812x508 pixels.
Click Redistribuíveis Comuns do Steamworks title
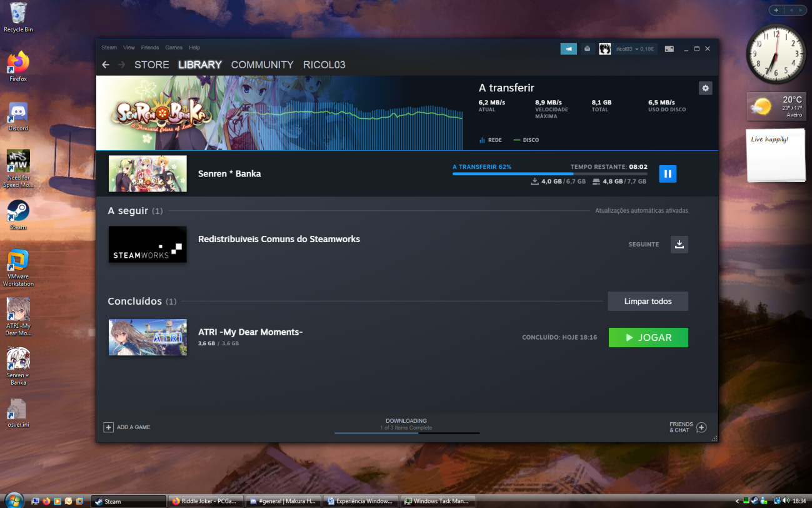pyautogui.click(x=279, y=239)
